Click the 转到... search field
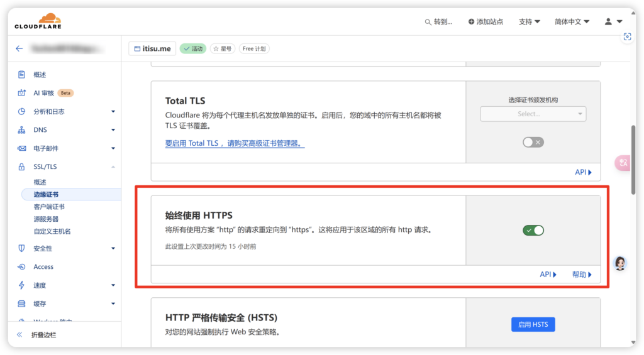The image size is (644, 355). click(438, 22)
